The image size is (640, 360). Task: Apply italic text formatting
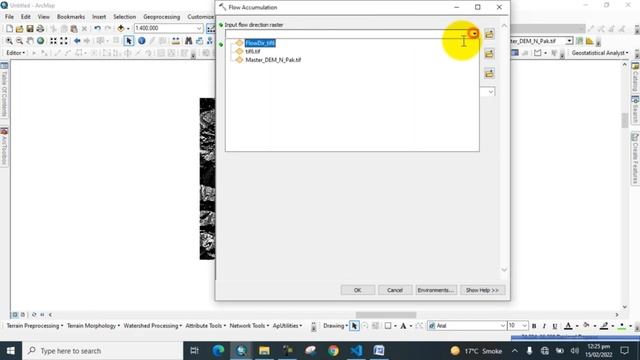(x=544, y=326)
